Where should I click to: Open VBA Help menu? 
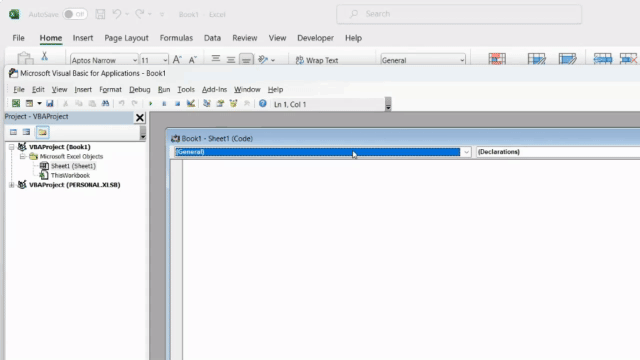click(275, 89)
